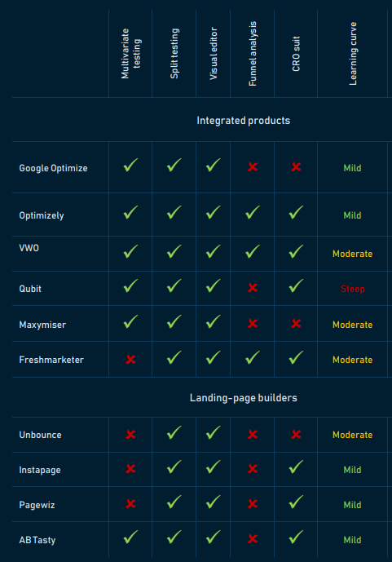Click Instapage's red X under Funnel analysis
The height and width of the screenshot is (562, 392).
pos(253,468)
